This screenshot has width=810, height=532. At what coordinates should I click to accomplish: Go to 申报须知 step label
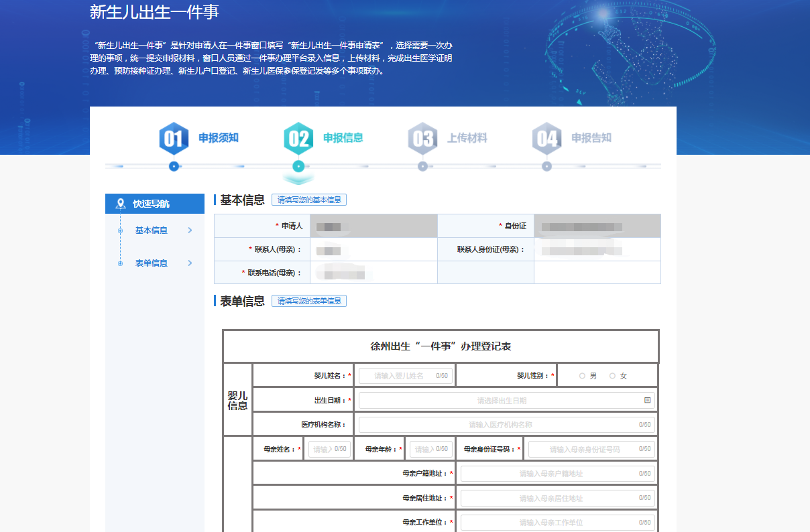tap(218, 138)
